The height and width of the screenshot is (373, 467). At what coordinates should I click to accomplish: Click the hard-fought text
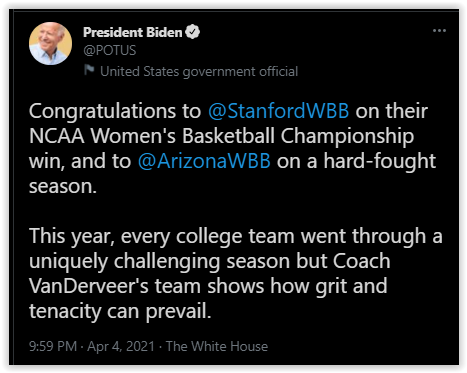pyautogui.click(x=380, y=162)
